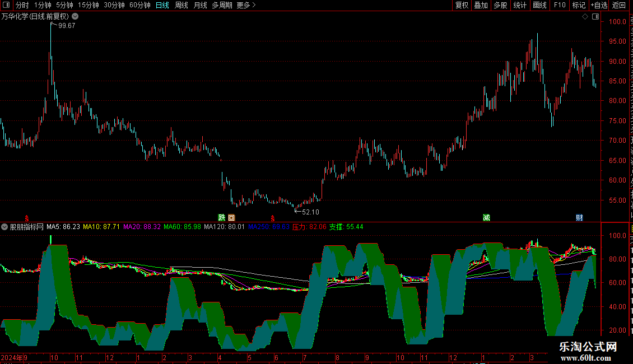Click the 多股 multi-stock button
This screenshot has height=364, width=633.
point(500,5)
